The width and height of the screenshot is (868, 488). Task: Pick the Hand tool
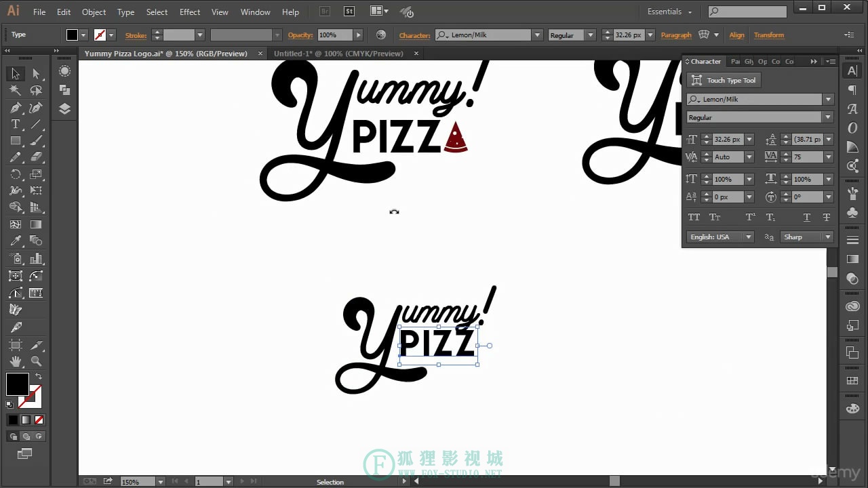point(16,361)
